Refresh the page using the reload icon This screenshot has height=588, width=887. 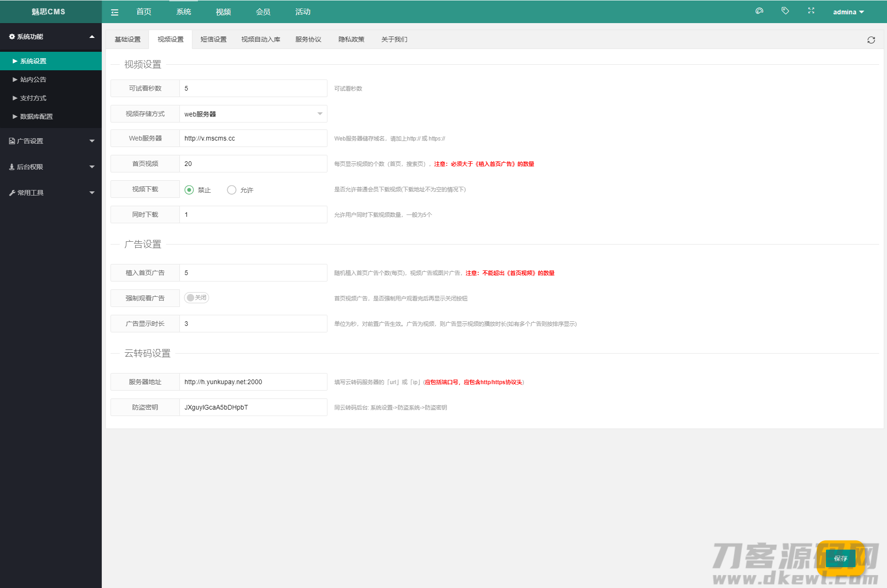pyautogui.click(x=871, y=40)
